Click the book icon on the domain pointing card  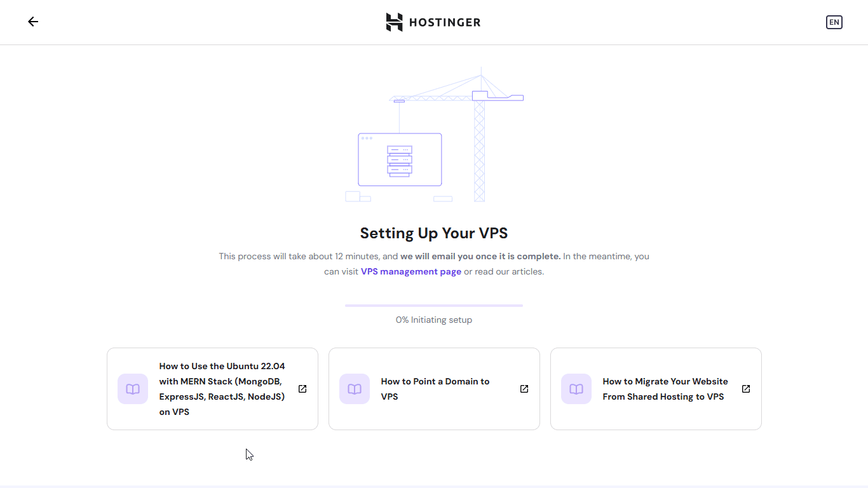pos(355,388)
